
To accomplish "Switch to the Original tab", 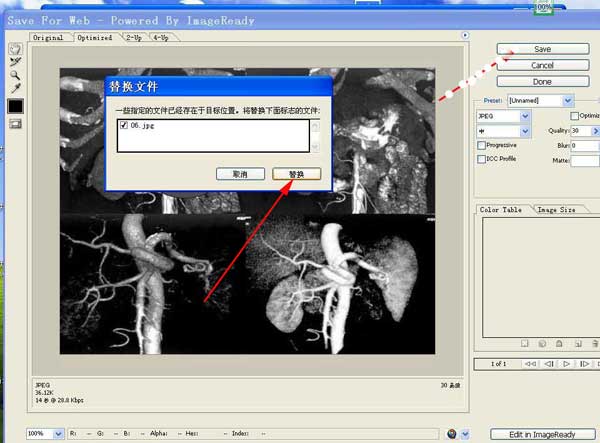I will pos(48,37).
